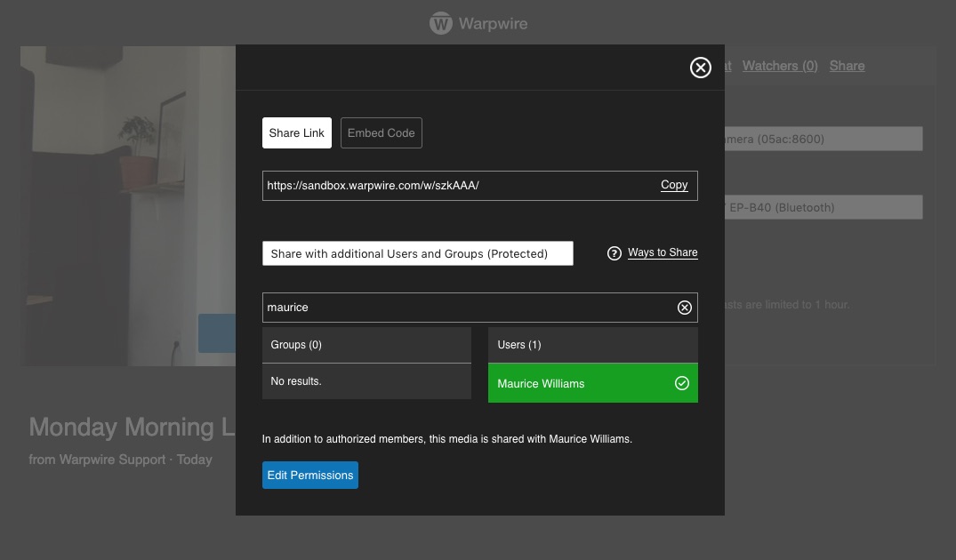
Task: Click the video preview thumbnail
Action: (x=128, y=206)
